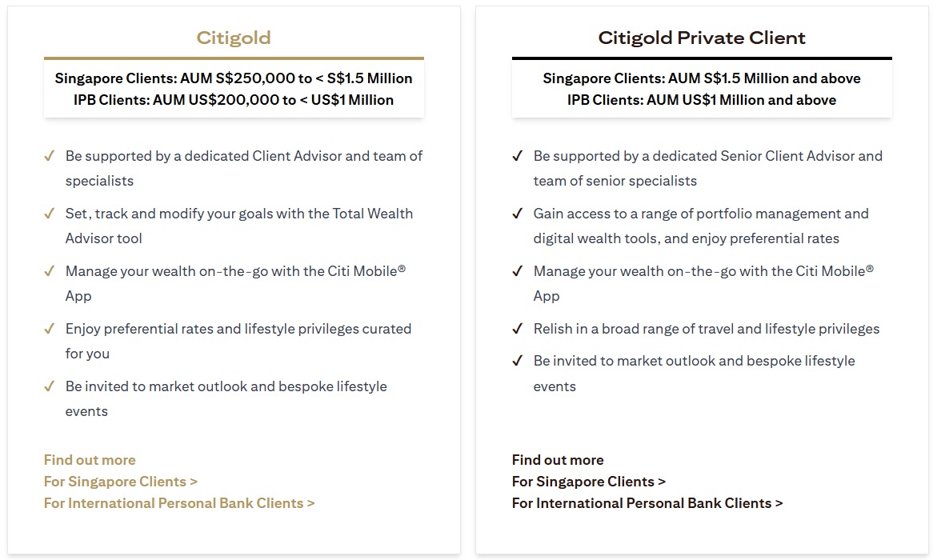
Task: Expand the Singapore Clients chevron under Private Client
Action: coord(661,482)
